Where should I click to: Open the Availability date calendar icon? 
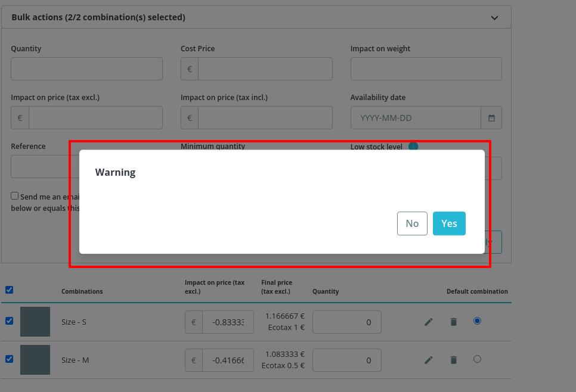pos(491,117)
